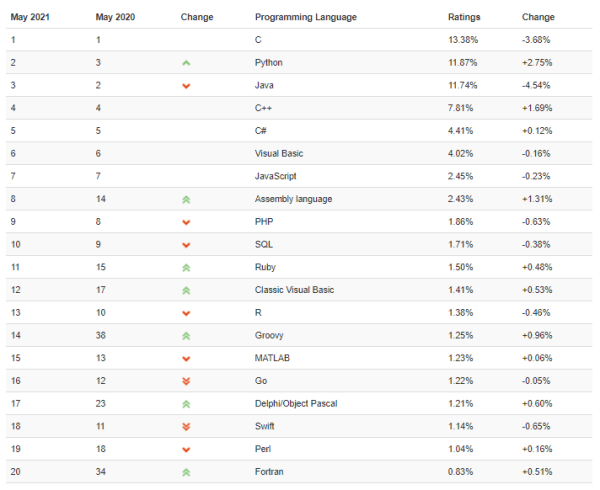Image resolution: width=600 pixels, height=490 pixels.
Task: Select the JavaScript language name
Action: (278, 176)
